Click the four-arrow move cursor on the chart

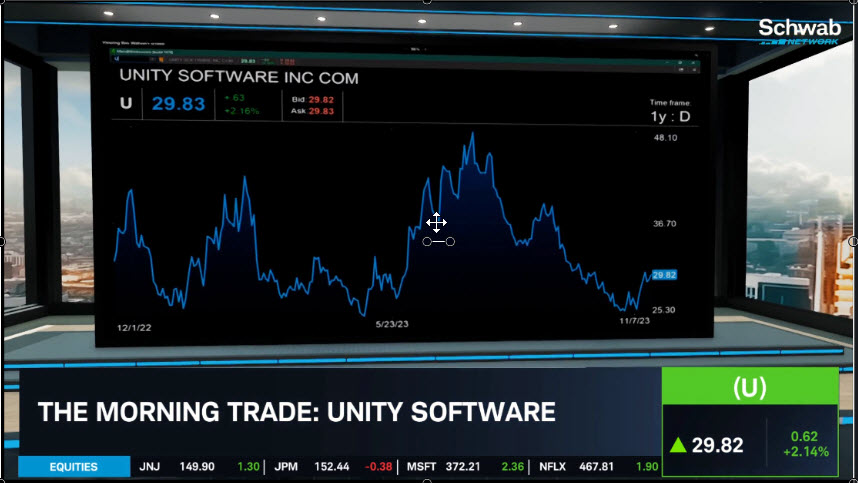(436, 223)
